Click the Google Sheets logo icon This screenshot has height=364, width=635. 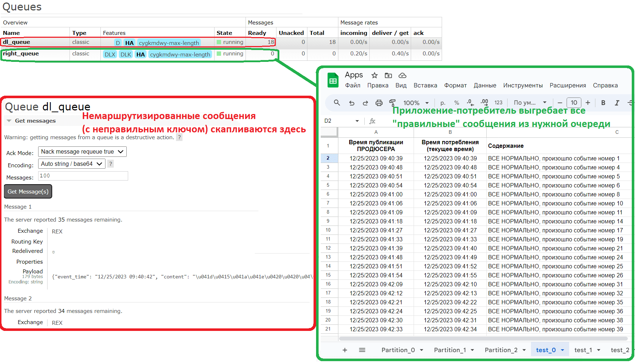tap(333, 80)
